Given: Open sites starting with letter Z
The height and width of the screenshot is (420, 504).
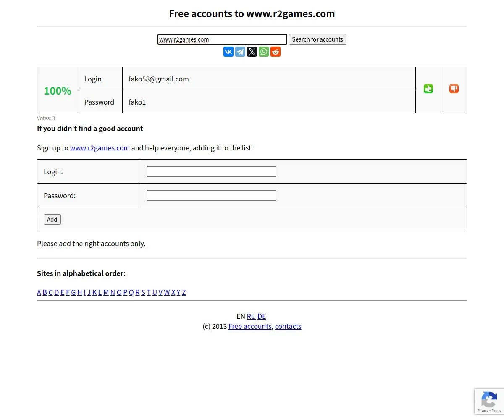Looking at the screenshot, I should [184, 292].
